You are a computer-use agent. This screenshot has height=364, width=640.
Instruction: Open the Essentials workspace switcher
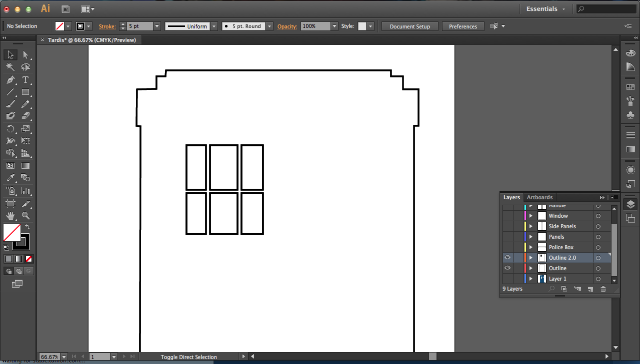545,9
